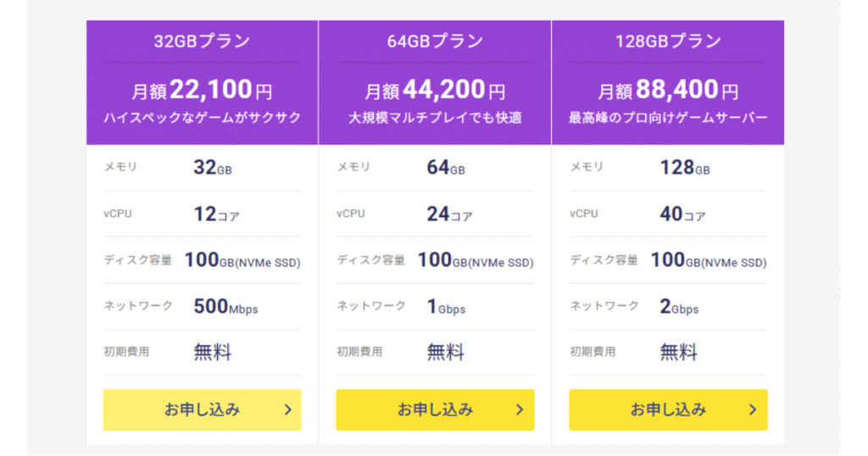Click the 12コア vCPU value
The image size is (868, 456).
(216, 214)
